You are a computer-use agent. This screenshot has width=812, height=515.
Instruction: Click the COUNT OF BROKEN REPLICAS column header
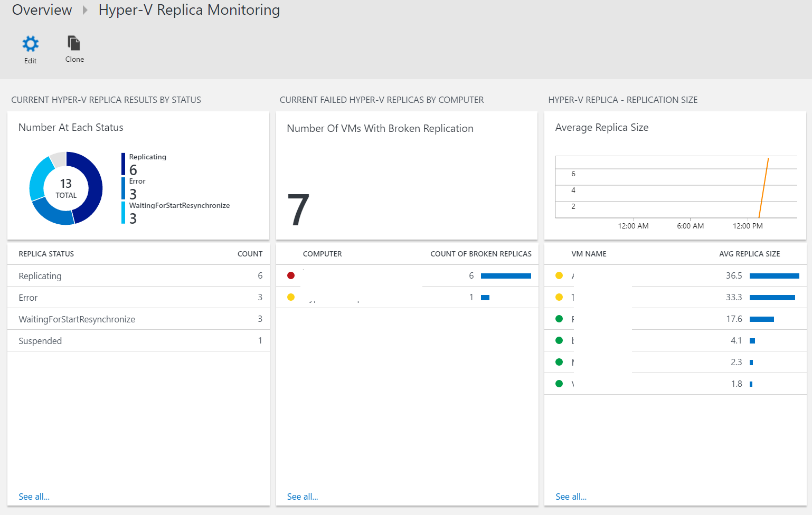click(x=481, y=254)
